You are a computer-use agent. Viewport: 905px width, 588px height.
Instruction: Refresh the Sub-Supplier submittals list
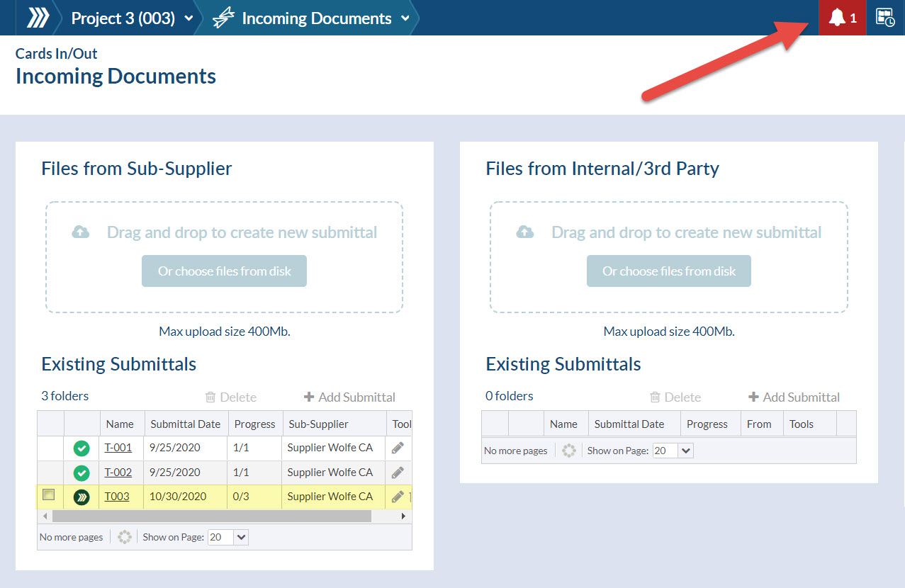point(125,537)
